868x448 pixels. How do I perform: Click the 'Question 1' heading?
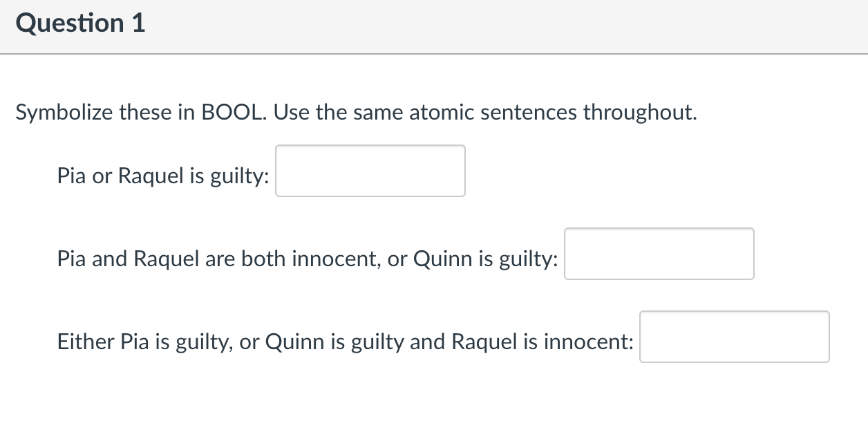[80, 24]
